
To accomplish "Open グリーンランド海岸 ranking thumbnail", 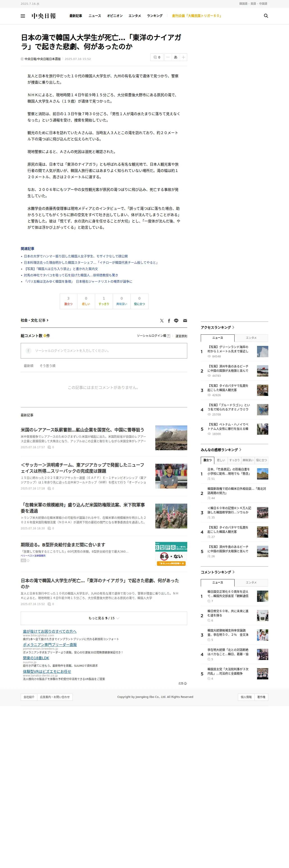I will click(x=263, y=352).
